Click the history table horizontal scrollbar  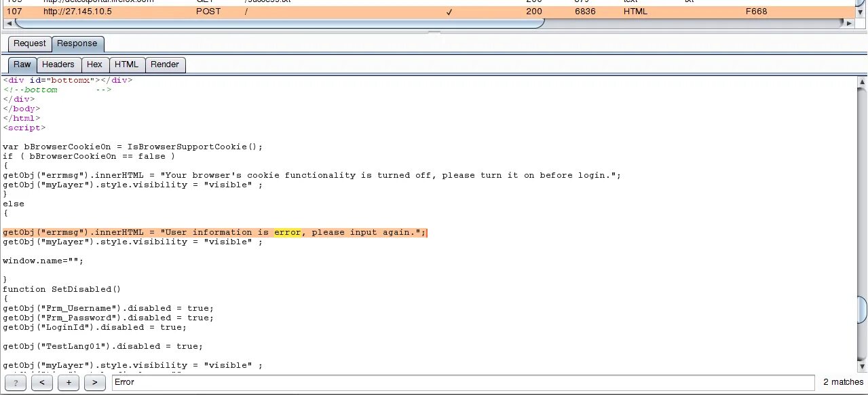pos(279,23)
